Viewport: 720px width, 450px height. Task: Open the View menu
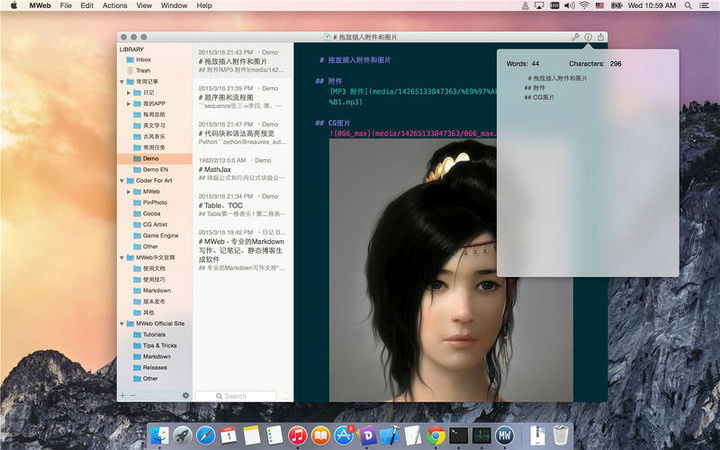[144, 6]
